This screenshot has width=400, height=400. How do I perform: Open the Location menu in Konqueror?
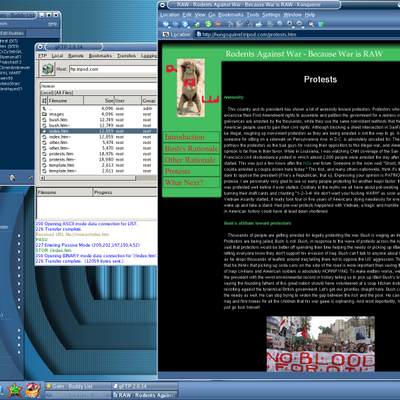click(x=170, y=15)
